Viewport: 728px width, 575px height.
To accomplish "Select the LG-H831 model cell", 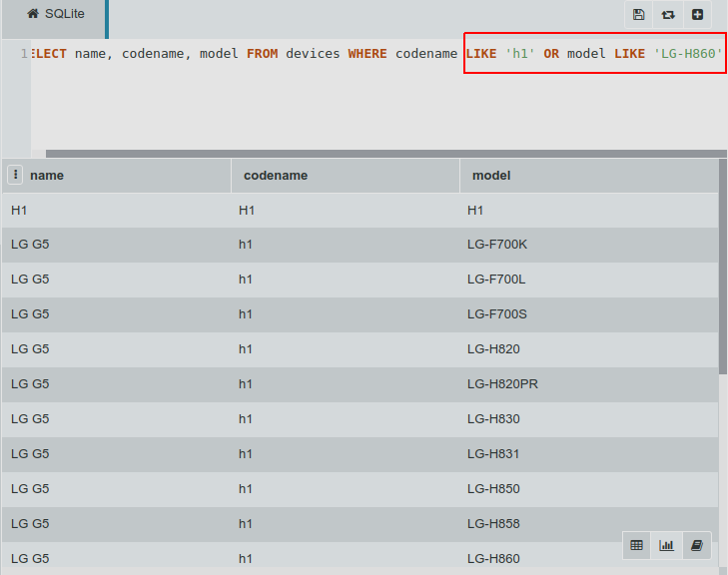I will click(x=589, y=454).
